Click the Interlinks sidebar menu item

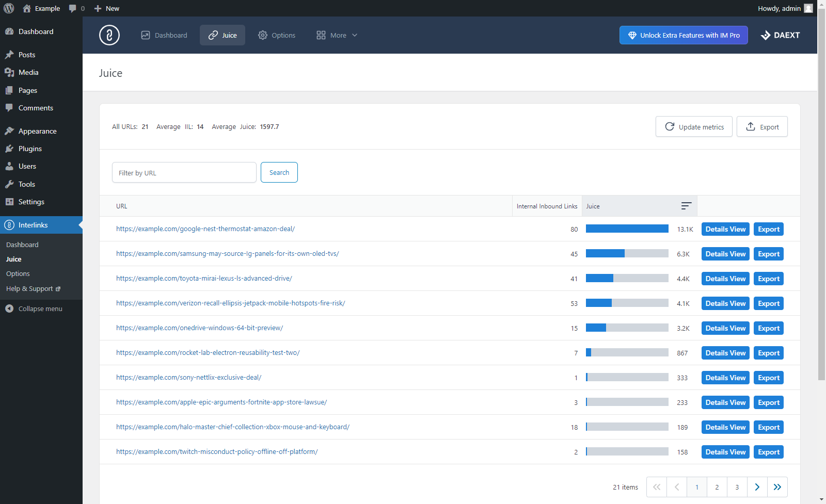(41, 225)
